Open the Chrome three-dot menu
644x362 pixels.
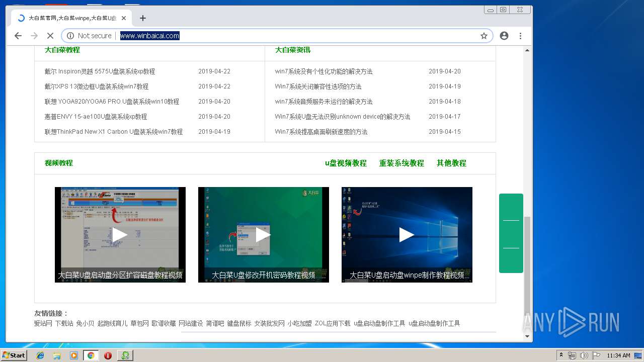click(x=520, y=36)
